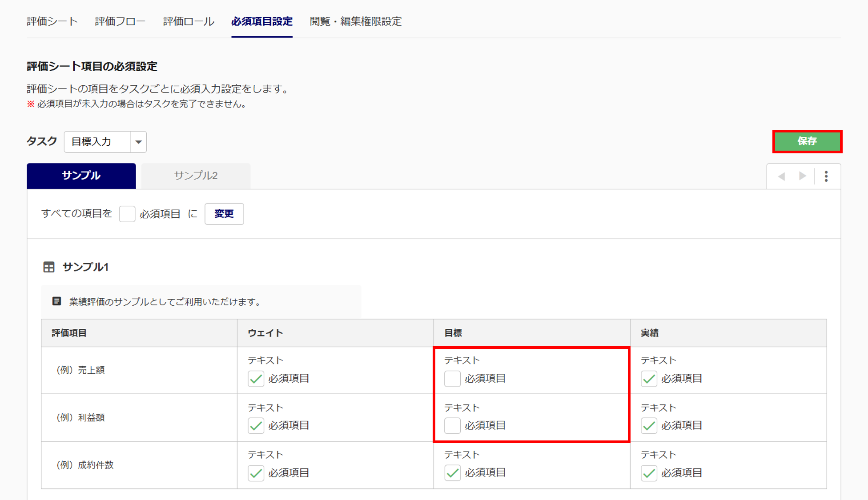Open the 評価シート tab
Image resolution: width=868 pixels, height=500 pixels.
[x=52, y=21]
